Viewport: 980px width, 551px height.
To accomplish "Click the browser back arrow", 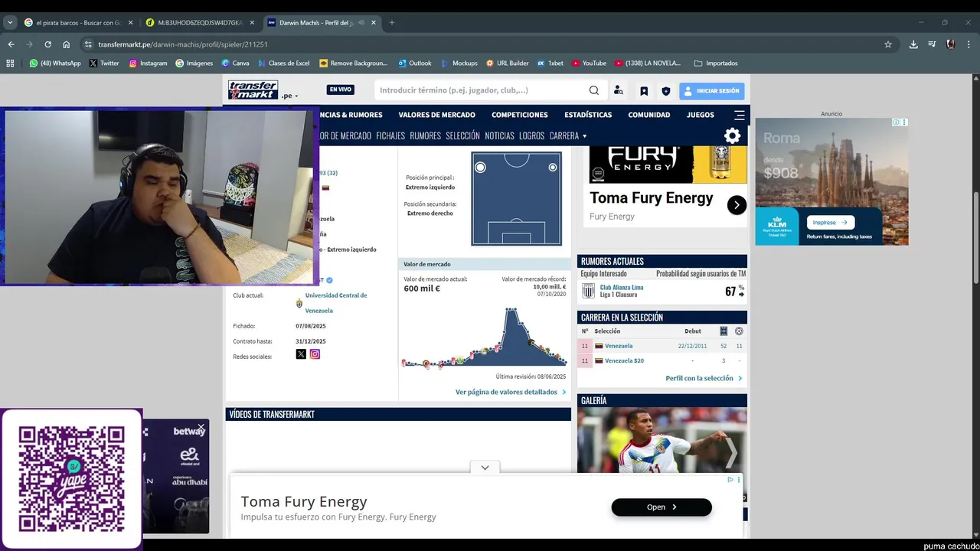I will point(11,44).
